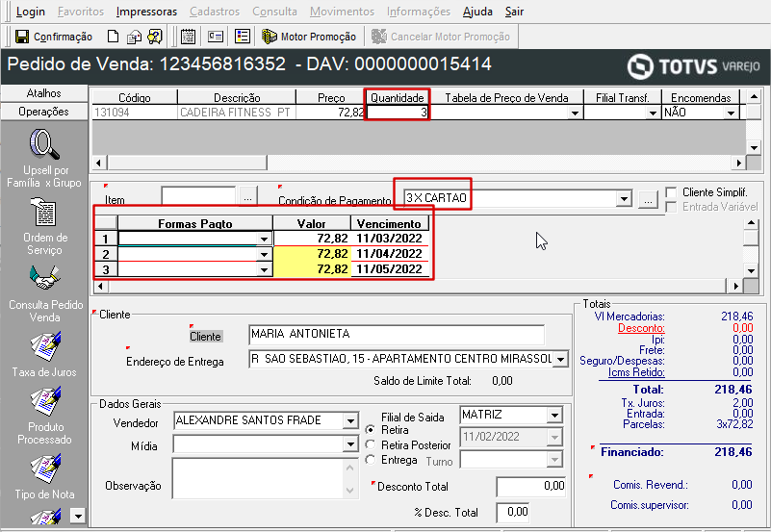Click Cancelar Motor Promoção
Screen dimensions: 771x532
click(x=441, y=37)
